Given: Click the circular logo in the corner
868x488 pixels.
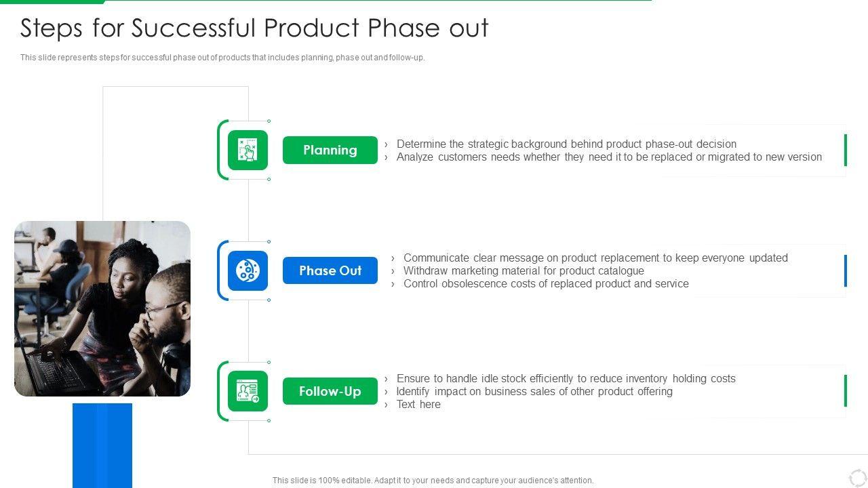Looking at the screenshot, I should click(857, 477).
